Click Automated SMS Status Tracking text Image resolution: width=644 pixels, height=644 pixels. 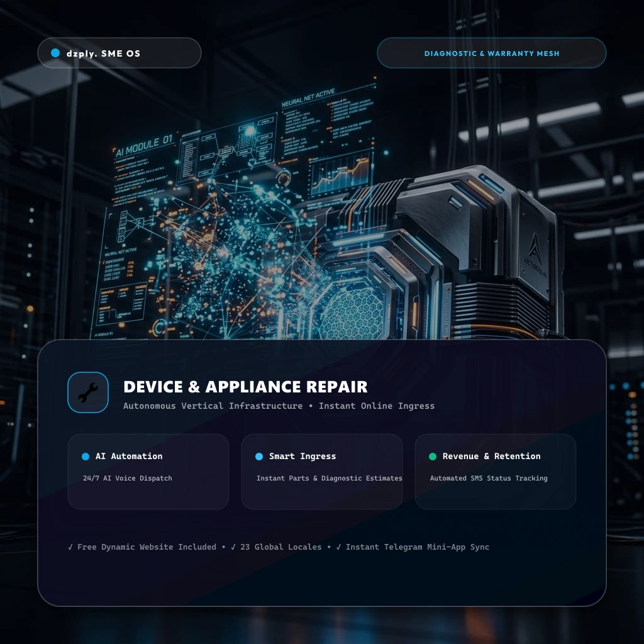tap(489, 478)
